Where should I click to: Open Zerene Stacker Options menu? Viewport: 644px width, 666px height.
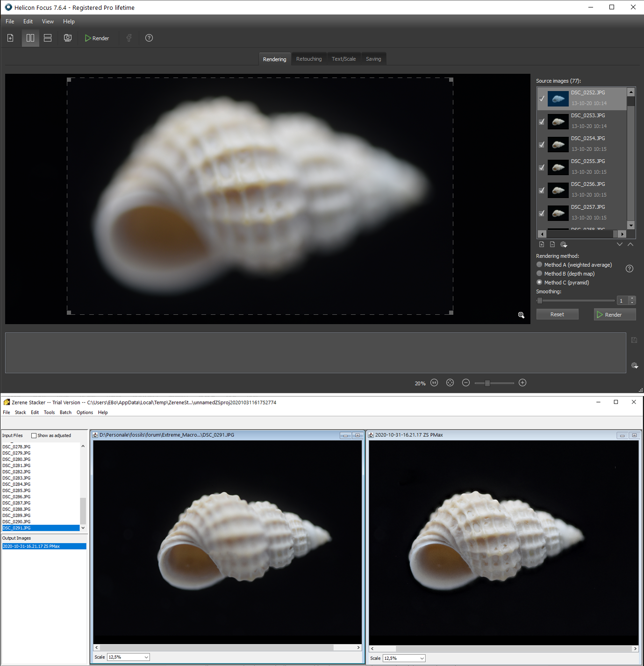tap(85, 412)
